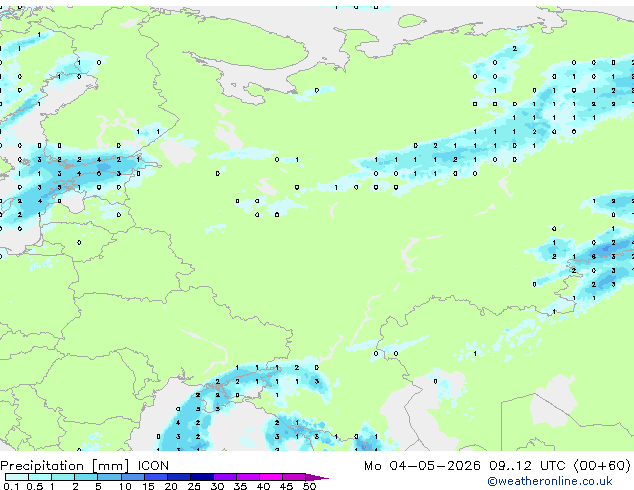The width and height of the screenshot is (634, 490).
Task: Open the weatheronline.co.uk copyright link
Action: click(550, 481)
